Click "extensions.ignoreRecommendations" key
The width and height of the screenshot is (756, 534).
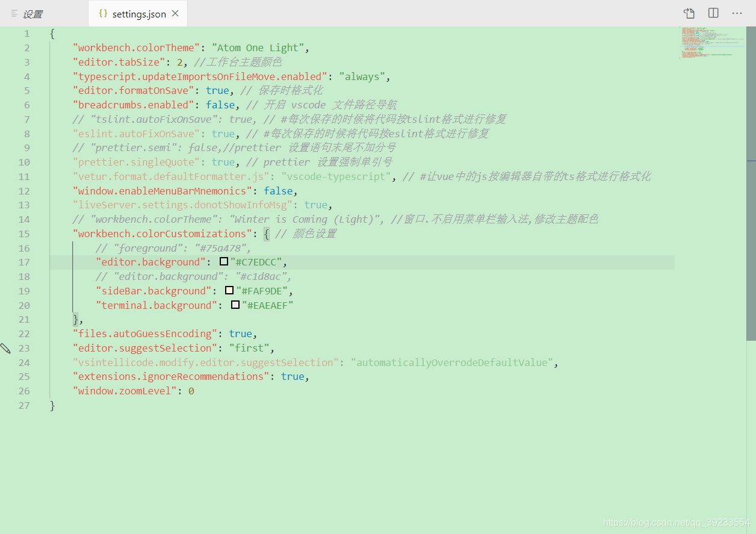(172, 376)
